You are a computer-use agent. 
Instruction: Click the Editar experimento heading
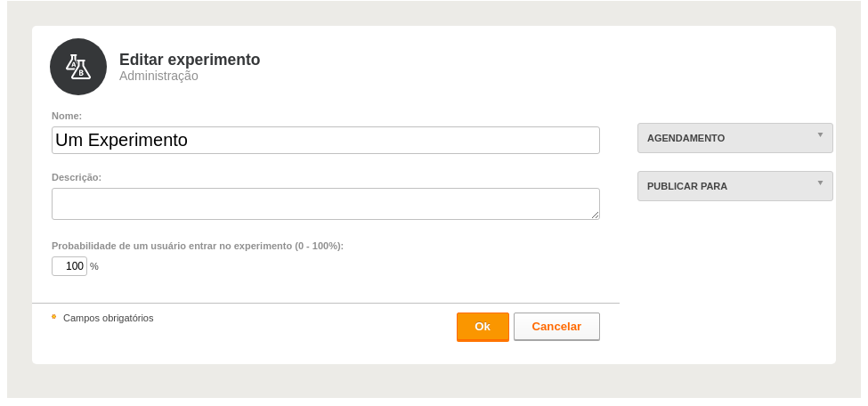190,60
